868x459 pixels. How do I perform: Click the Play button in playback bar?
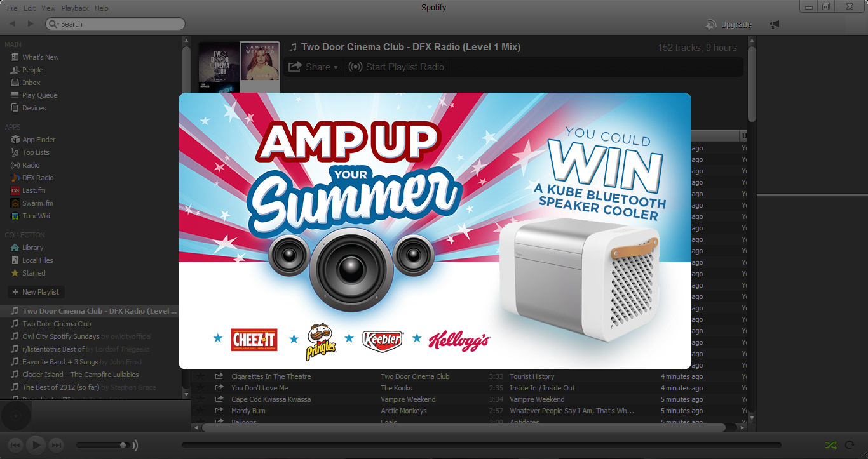[x=36, y=445]
